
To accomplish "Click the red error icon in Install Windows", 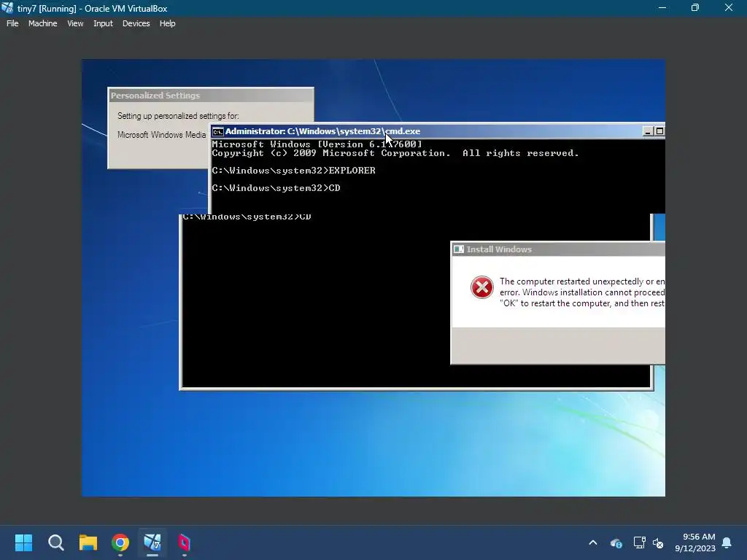I will point(481,287).
